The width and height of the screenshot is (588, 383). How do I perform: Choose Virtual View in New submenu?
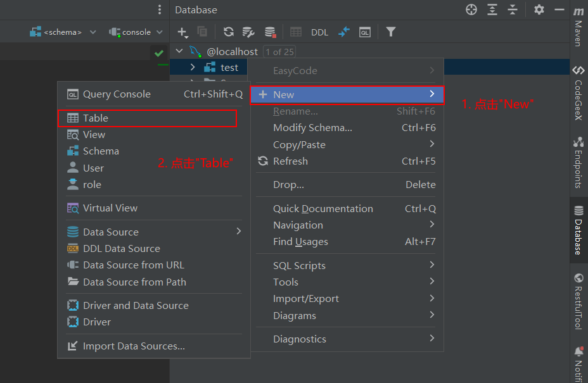154,208
